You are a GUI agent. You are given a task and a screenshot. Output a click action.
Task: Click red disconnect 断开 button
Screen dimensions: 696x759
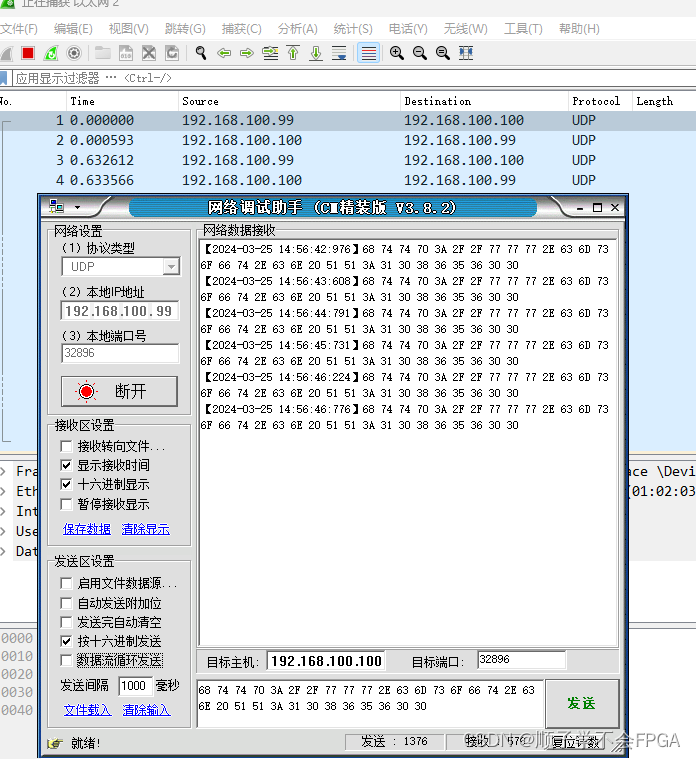pyautogui.click(x=119, y=391)
